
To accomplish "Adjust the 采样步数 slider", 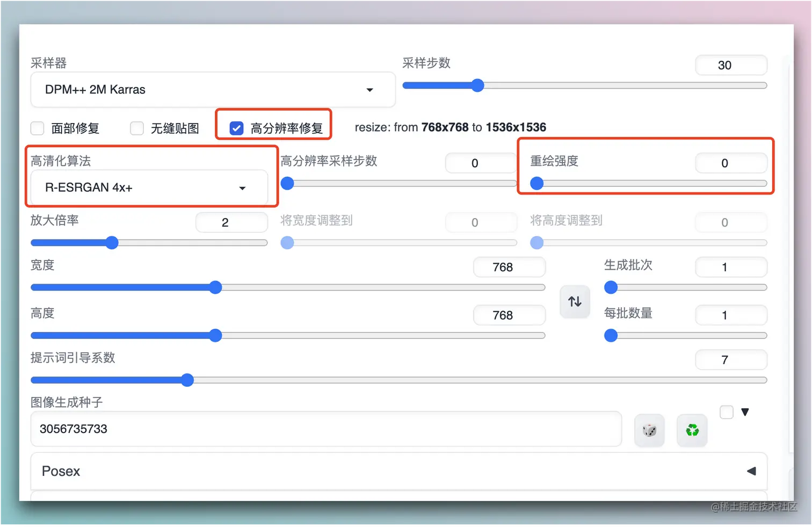I will (585, 85).
